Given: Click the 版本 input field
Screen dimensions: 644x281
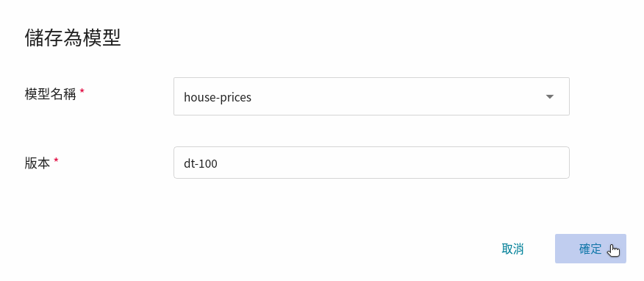Looking at the screenshot, I should pyautogui.click(x=371, y=163).
